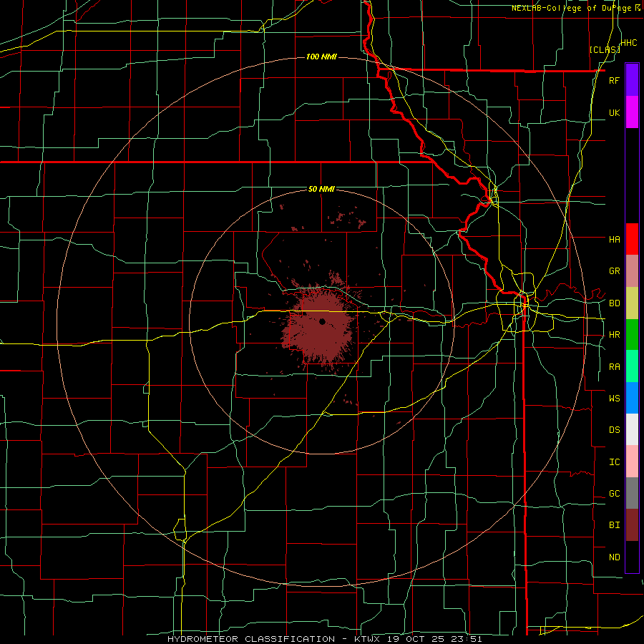Click the brown biological echo blob at center

320,328
